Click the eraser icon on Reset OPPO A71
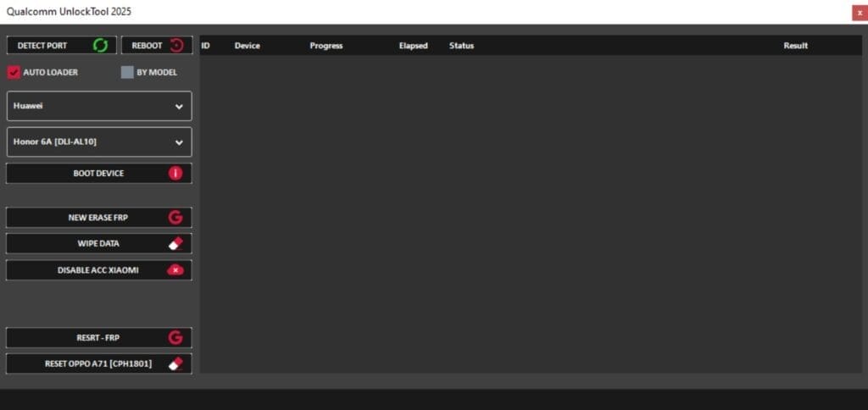The height and width of the screenshot is (410, 868). [175, 364]
